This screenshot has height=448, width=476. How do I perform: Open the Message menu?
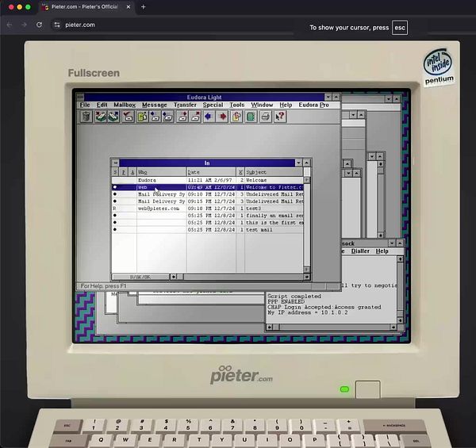tap(155, 105)
